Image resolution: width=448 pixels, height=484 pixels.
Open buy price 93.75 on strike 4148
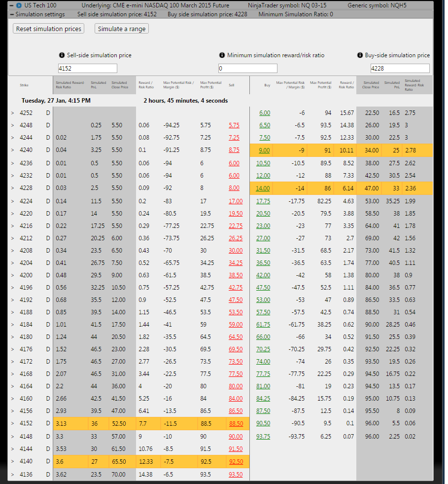[x=263, y=437]
